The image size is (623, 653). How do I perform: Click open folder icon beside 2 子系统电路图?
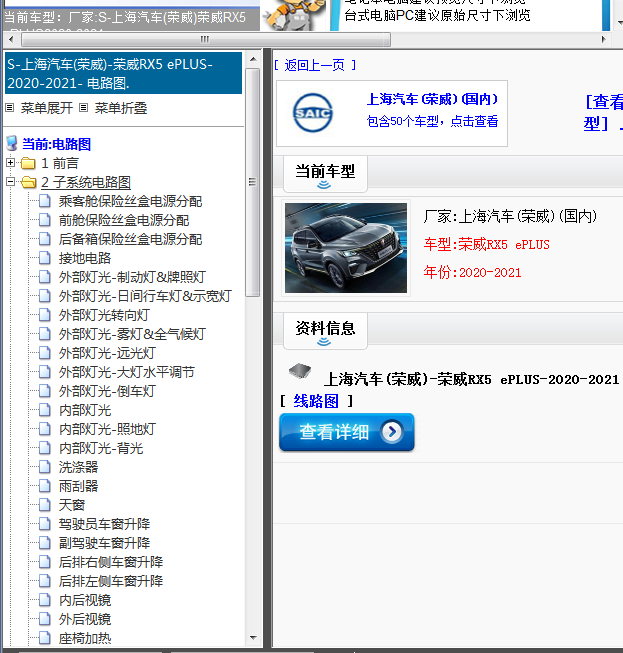(x=28, y=182)
